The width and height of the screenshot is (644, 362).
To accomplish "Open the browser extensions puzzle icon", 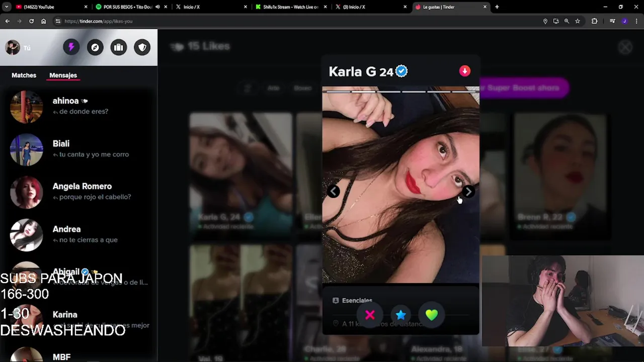I will click(x=595, y=21).
